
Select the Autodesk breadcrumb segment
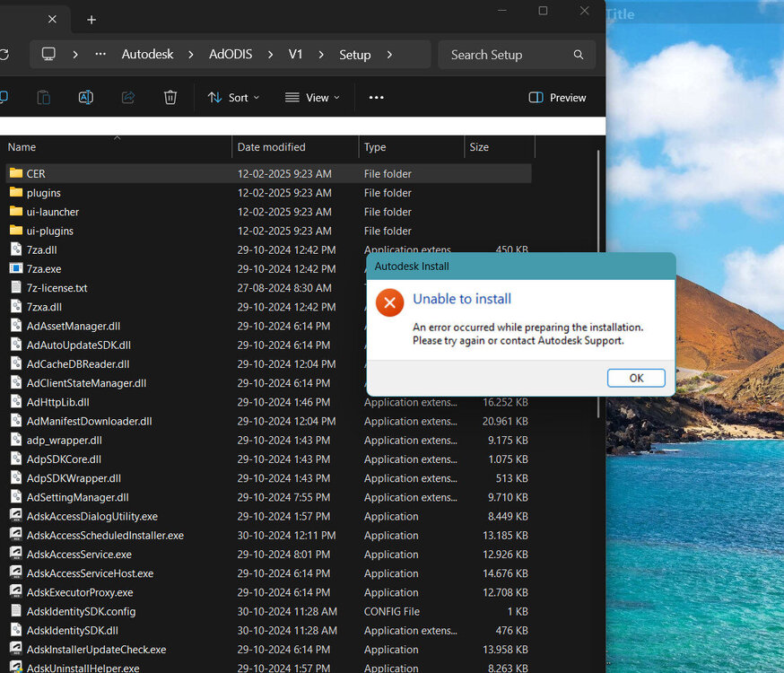click(147, 55)
